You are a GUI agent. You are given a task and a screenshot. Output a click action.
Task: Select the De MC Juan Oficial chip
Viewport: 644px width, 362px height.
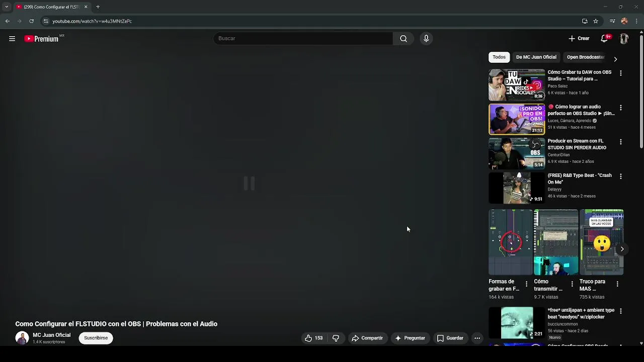(x=536, y=57)
